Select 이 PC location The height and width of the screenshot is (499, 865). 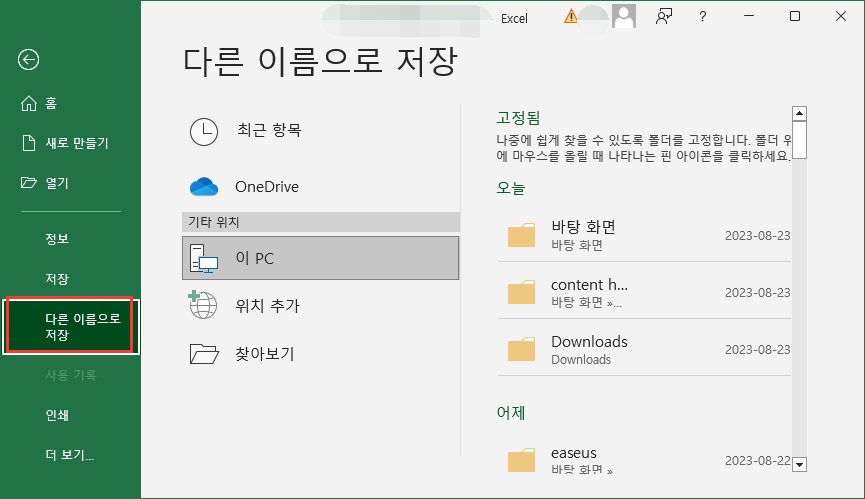pyautogui.click(x=321, y=258)
